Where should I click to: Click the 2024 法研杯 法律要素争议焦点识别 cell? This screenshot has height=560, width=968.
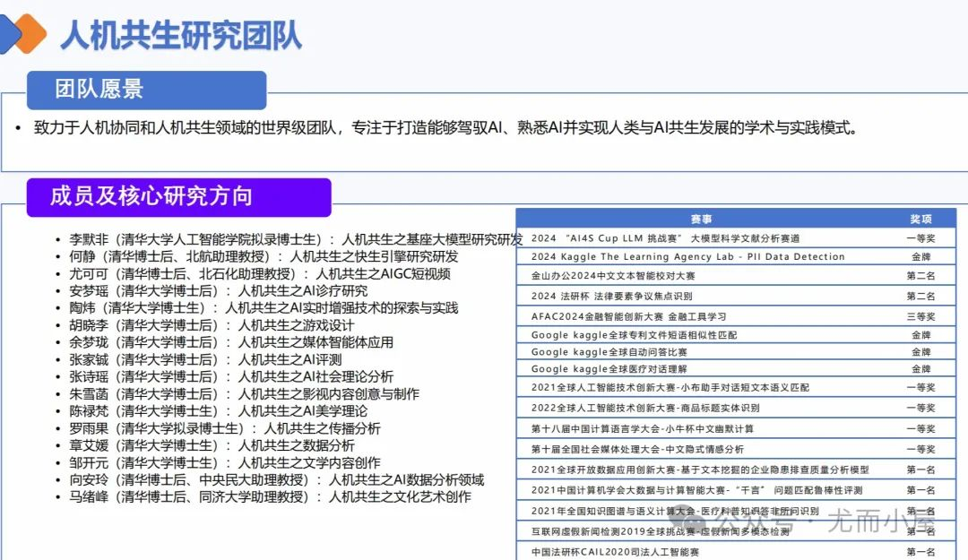point(611,297)
